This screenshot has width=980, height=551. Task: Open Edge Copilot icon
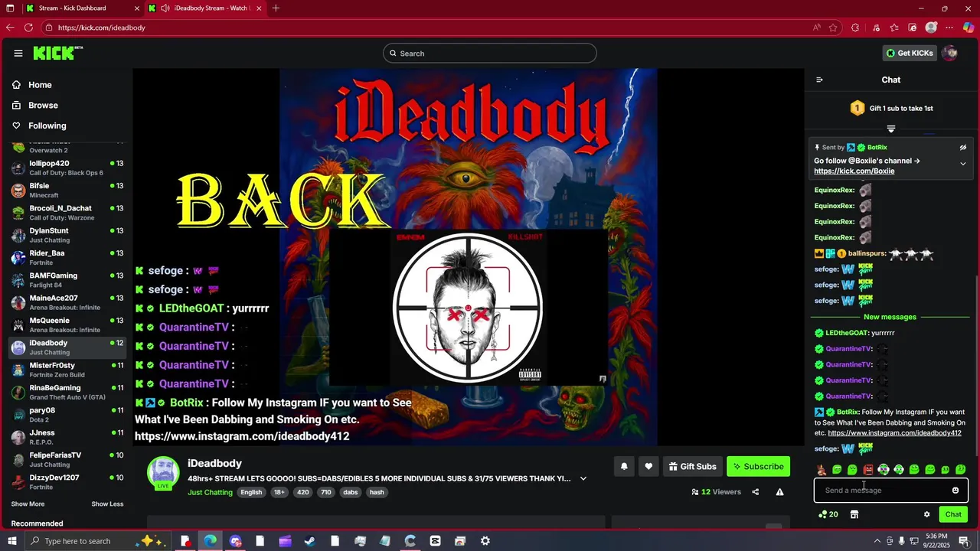click(969, 28)
